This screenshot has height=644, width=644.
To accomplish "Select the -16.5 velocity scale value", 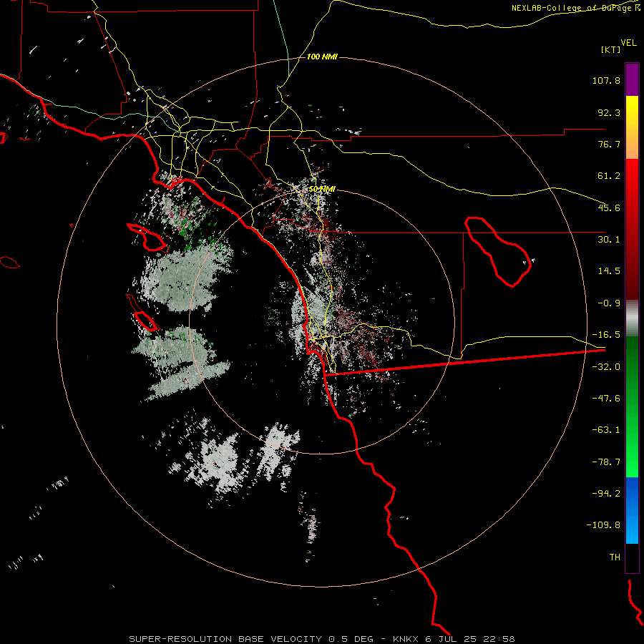I will tap(606, 335).
